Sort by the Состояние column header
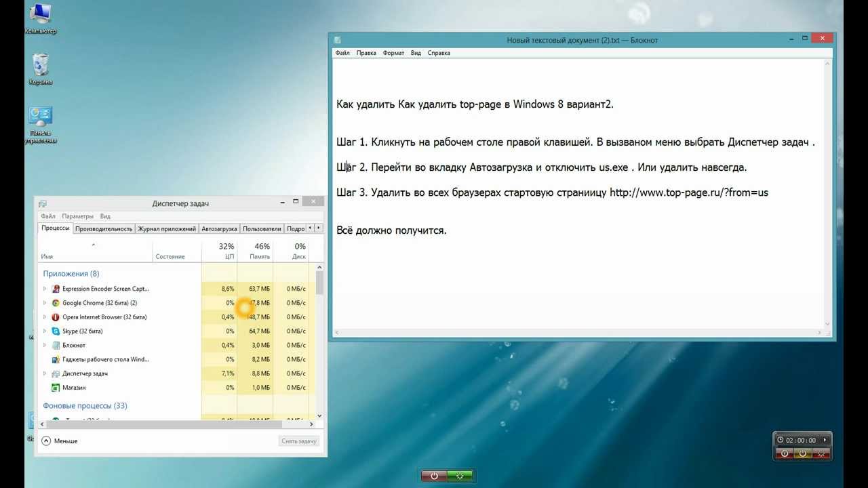 click(177, 251)
